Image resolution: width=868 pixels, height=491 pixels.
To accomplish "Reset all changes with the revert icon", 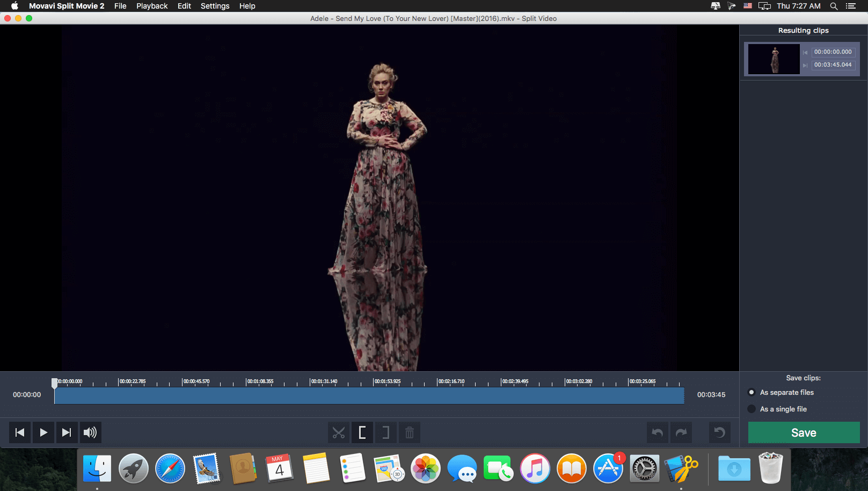I will (x=720, y=432).
